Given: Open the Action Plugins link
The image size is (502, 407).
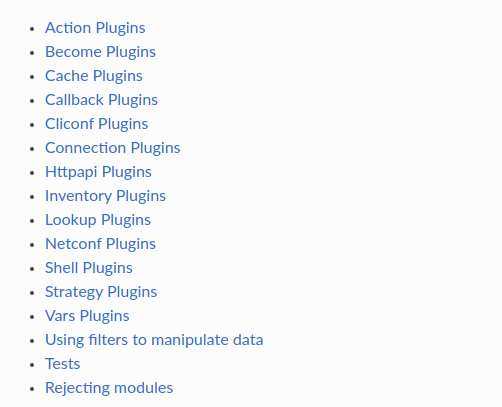Looking at the screenshot, I should [x=95, y=28].
